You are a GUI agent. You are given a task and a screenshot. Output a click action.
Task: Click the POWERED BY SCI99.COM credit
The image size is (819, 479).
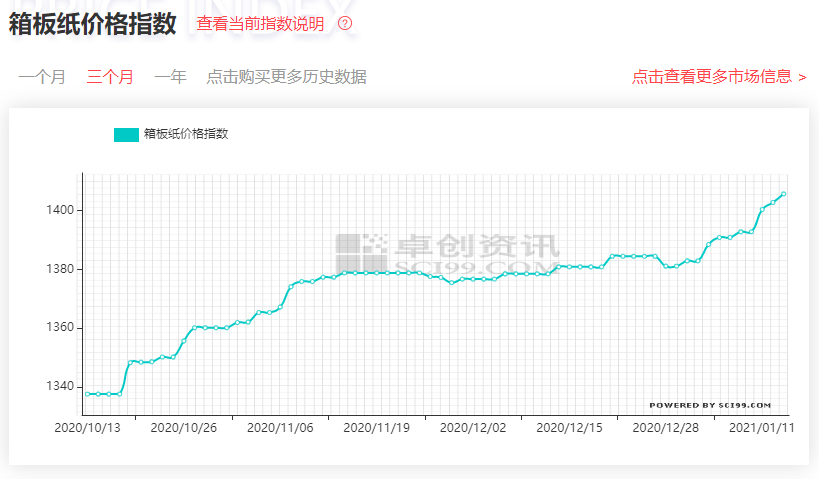(710, 405)
